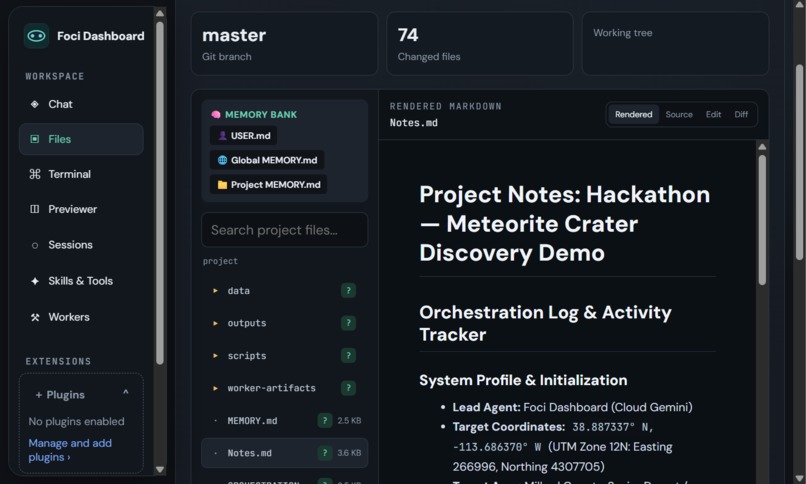Image resolution: width=806 pixels, height=484 pixels.
Task: Click the 'Lead Agent:' label text
Action: coord(486,407)
